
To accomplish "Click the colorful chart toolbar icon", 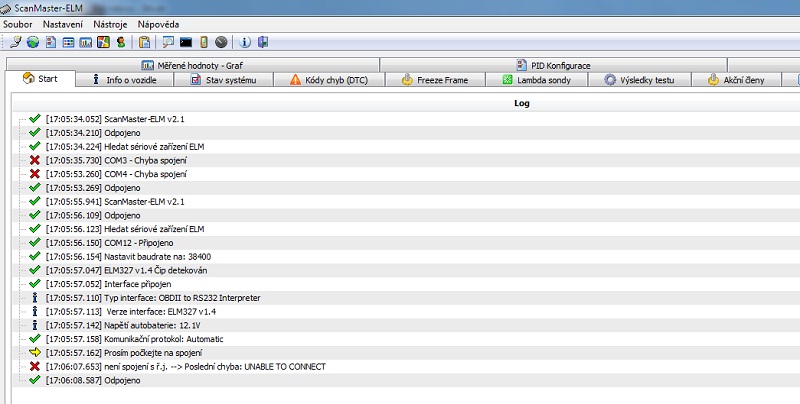I will click(x=103, y=42).
